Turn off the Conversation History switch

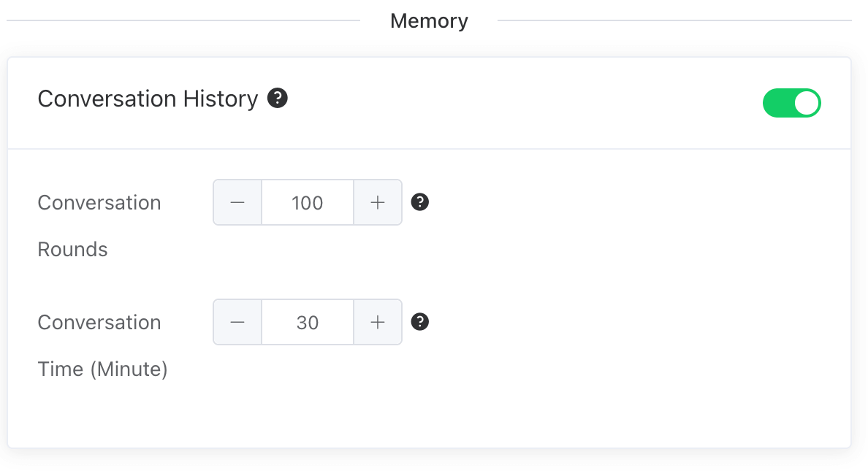click(x=791, y=103)
